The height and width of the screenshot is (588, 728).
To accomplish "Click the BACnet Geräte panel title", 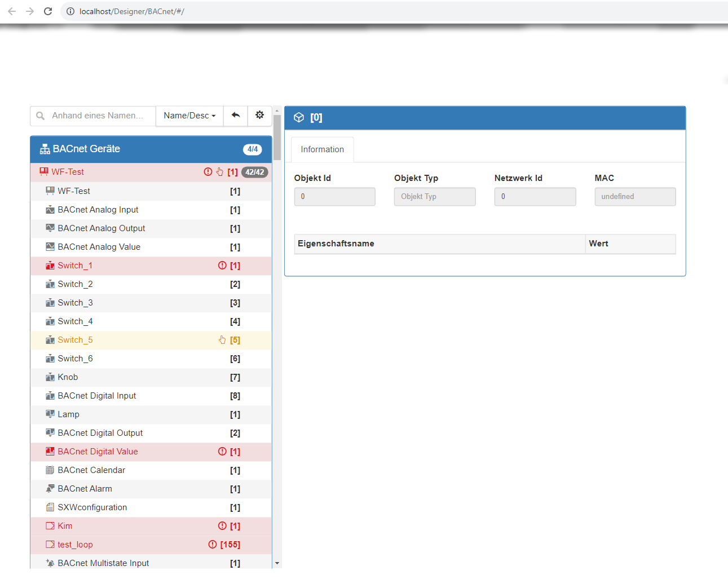I will 86,149.
